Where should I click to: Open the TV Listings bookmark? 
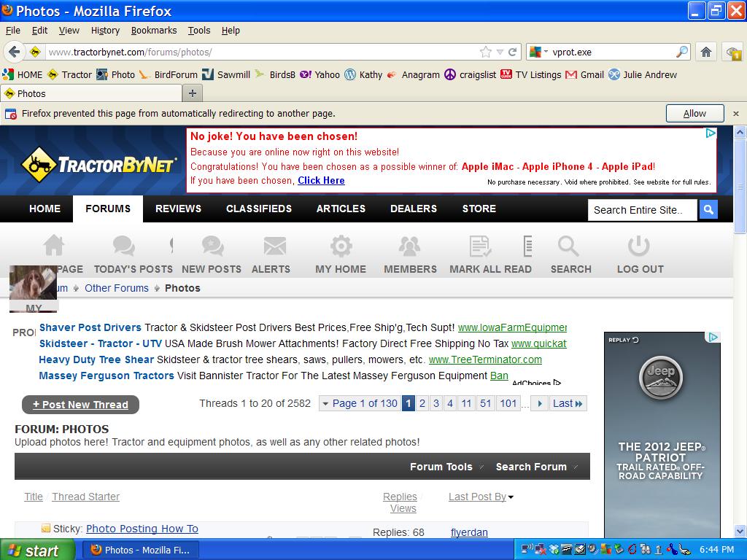[x=531, y=75]
